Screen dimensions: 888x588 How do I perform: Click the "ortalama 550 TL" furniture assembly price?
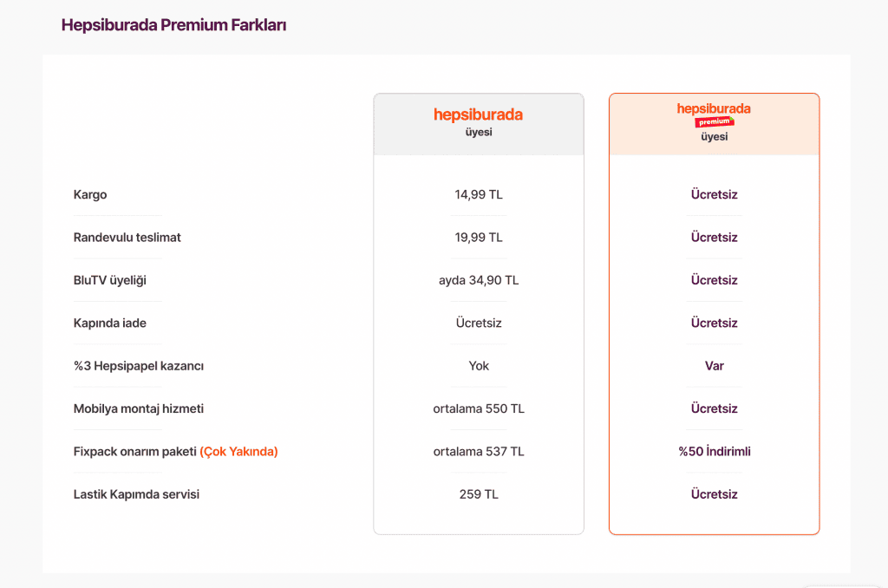click(x=479, y=408)
